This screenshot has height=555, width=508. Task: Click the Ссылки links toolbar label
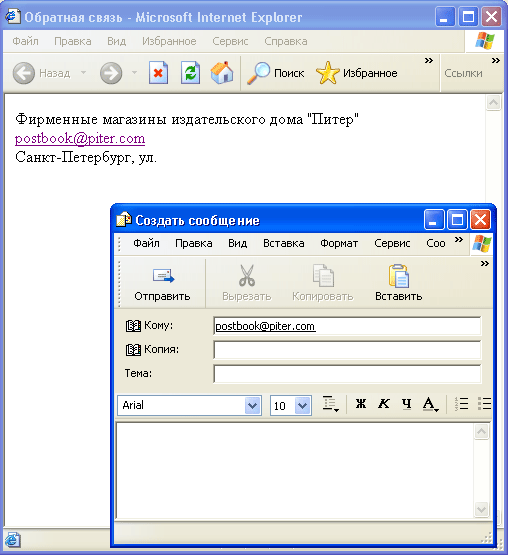(463, 73)
